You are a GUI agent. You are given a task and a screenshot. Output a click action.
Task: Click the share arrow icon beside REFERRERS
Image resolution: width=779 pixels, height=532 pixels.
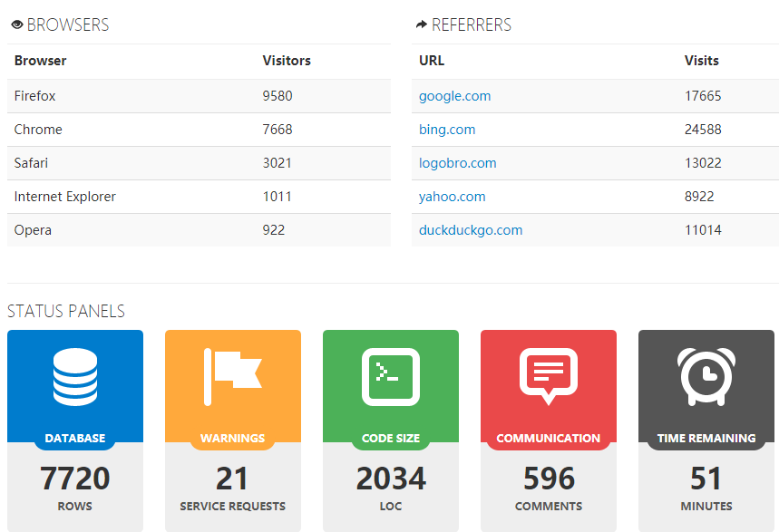[x=422, y=24]
